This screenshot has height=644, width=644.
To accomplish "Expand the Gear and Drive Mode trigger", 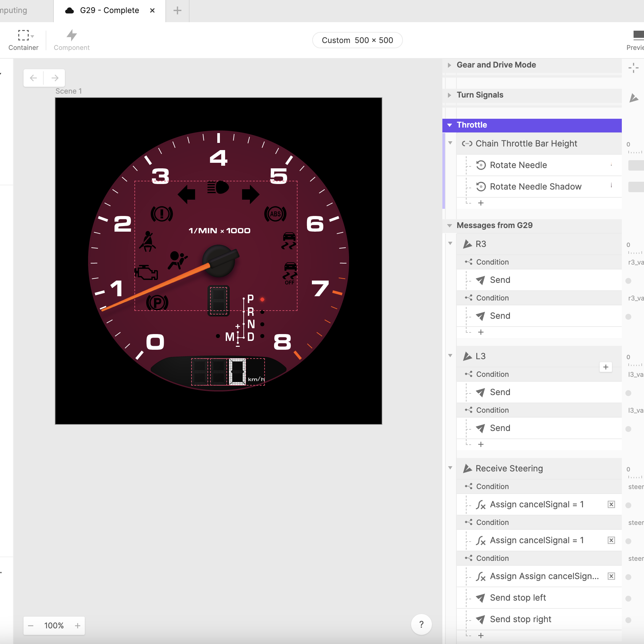I will 450,65.
